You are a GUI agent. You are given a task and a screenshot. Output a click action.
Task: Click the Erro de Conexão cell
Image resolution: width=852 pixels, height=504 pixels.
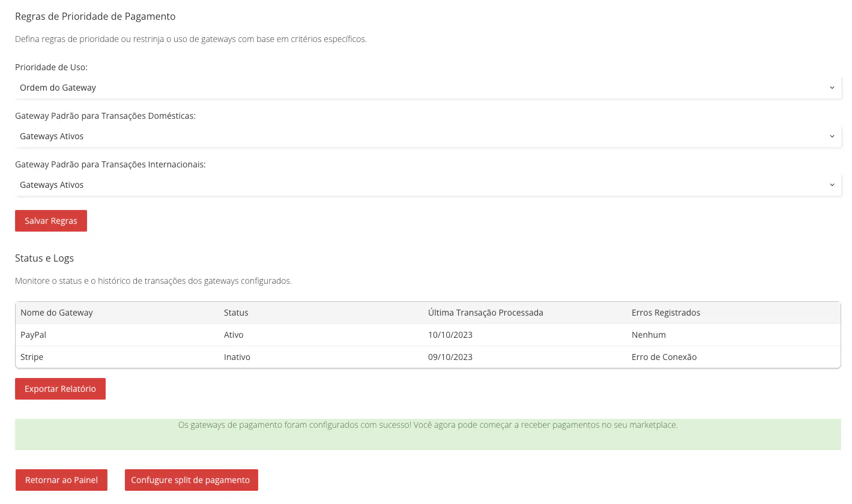[x=664, y=357]
